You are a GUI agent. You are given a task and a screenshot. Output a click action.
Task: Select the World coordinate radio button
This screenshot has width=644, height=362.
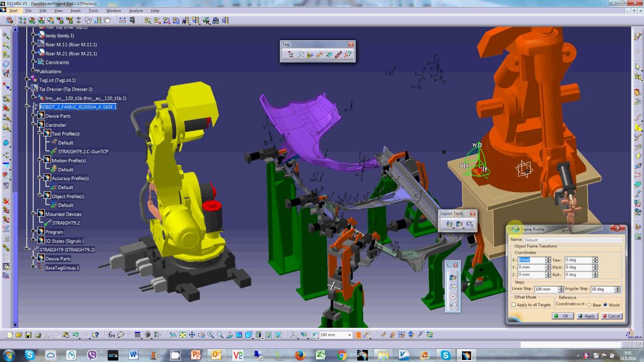605,305
